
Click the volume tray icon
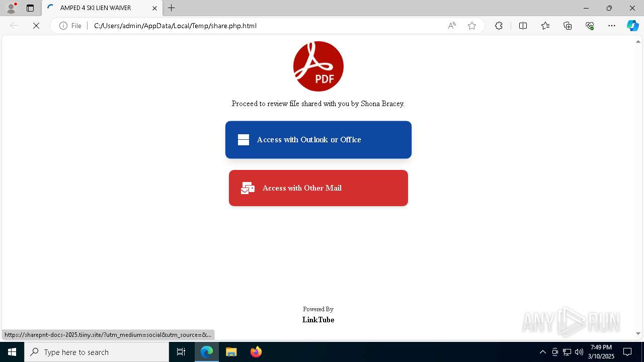[579, 352]
